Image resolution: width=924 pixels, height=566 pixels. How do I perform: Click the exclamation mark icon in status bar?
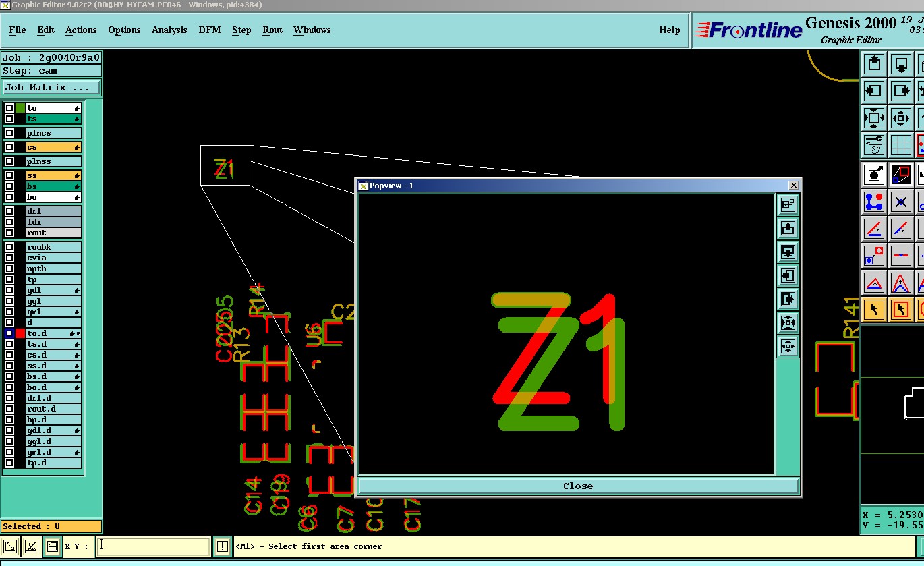[x=223, y=546]
